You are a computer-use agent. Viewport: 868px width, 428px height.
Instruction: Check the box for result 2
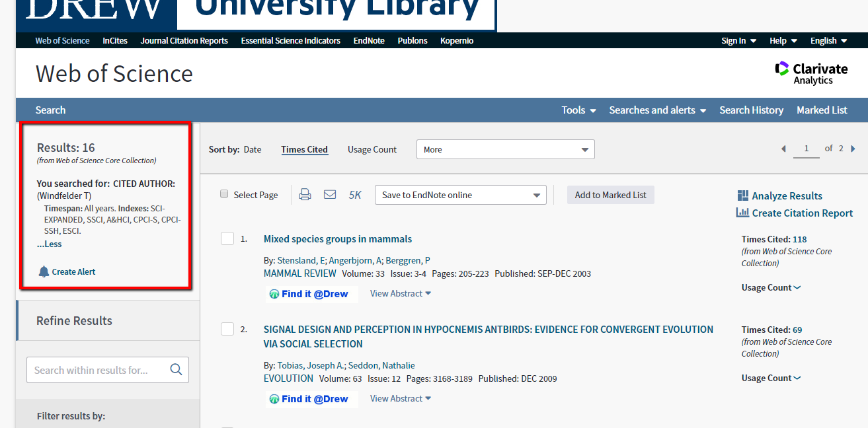click(x=227, y=329)
